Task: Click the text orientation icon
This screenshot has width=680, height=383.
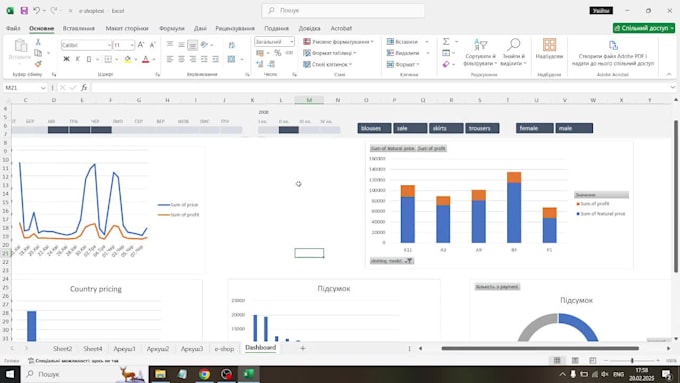Action: (205, 45)
